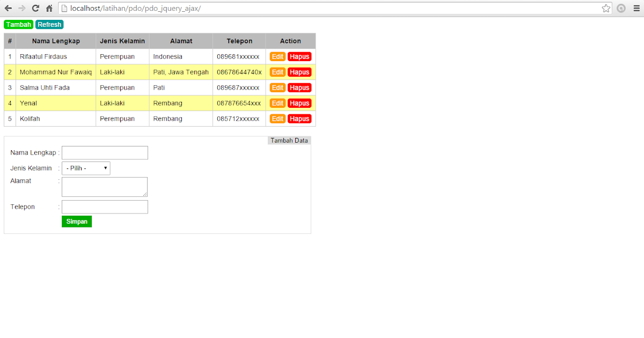The image size is (644, 338).
Task: Bookmark the page using the star icon
Action: [x=605, y=8]
